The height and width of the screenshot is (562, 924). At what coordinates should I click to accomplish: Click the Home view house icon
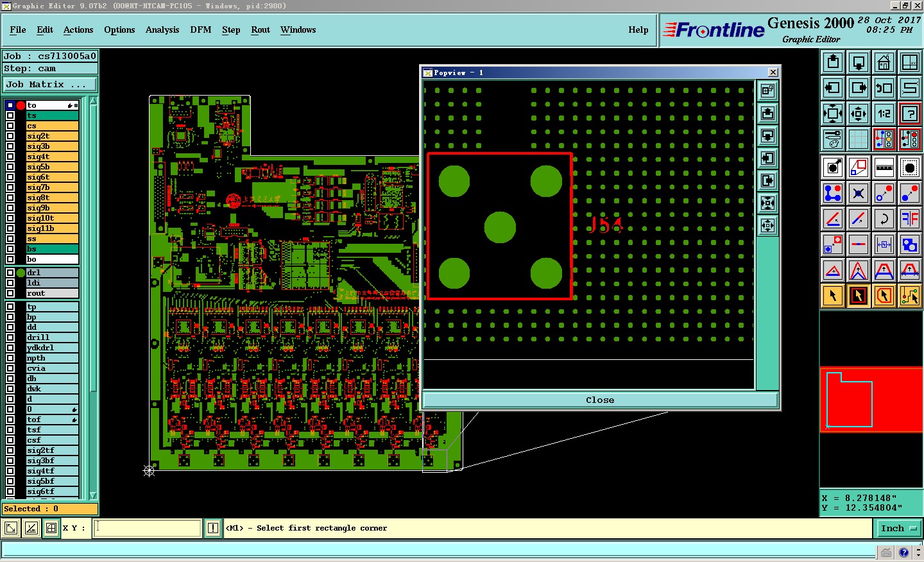click(x=884, y=62)
